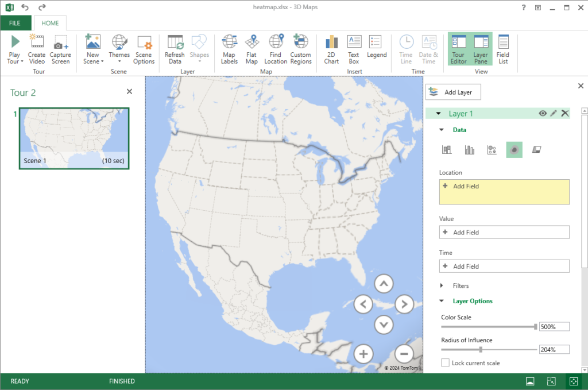This screenshot has height=390, width=588.
Task: Tilt map up arrow button
Action: (x=384, y=284)
